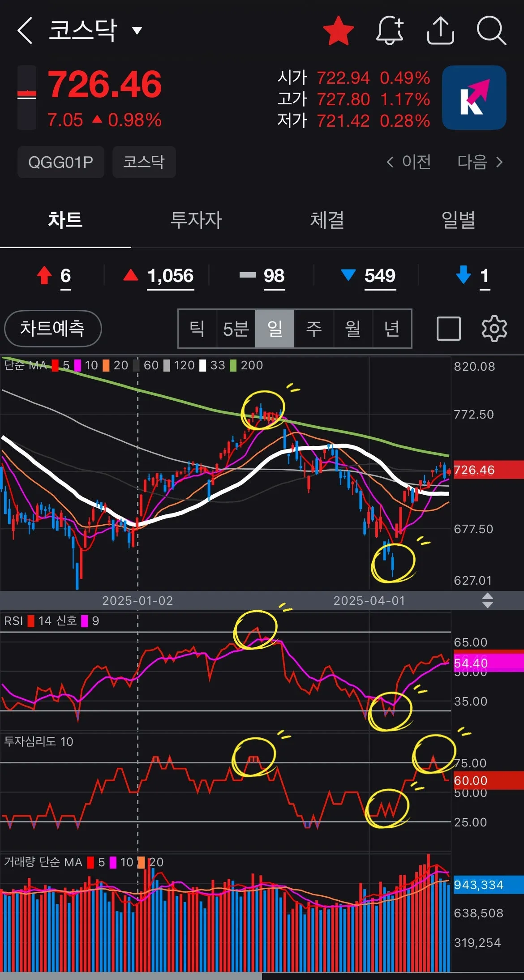Toggle the red favorite star
Screen dimensions: 524x980
pyautogui.click(x=338, y=30)
